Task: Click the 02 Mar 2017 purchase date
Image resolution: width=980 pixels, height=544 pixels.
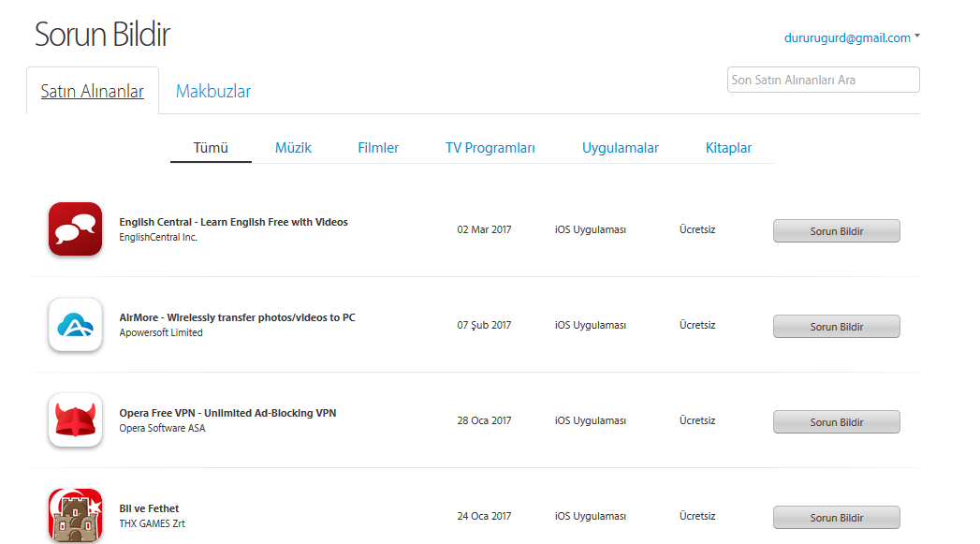Action: 484,229
